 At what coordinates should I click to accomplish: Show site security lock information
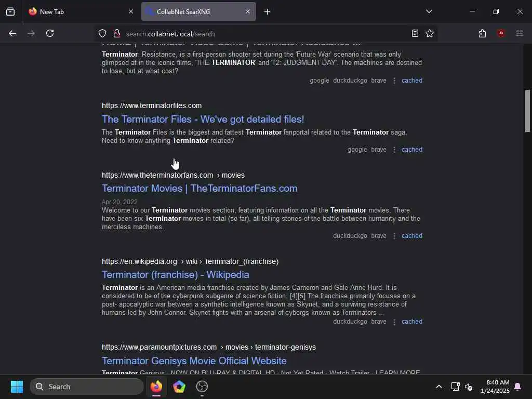coord(117,33)
